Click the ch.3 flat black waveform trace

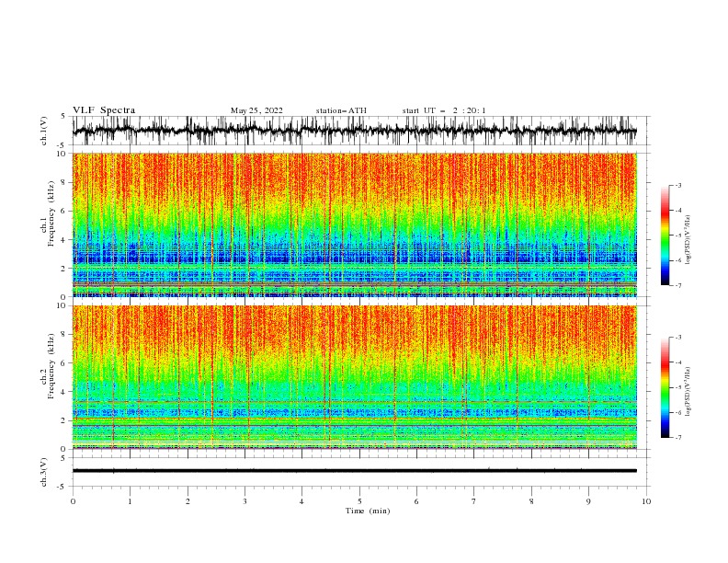click(x=355, y=471)
